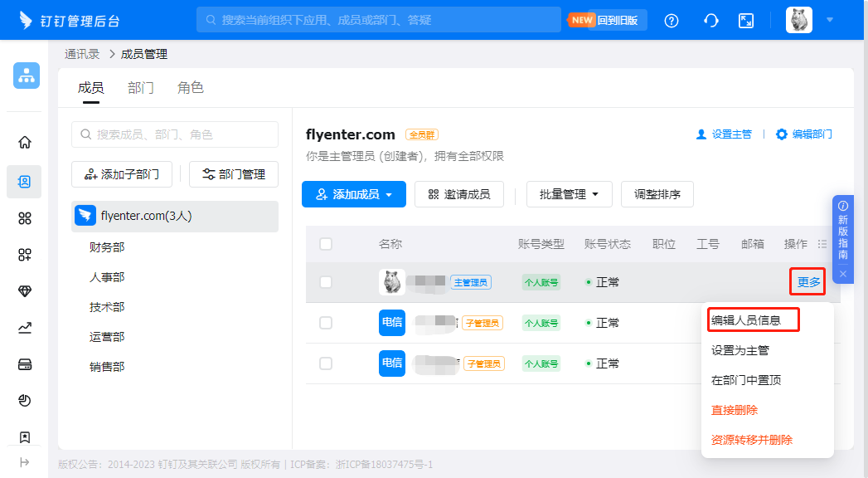This screenshot has width=868, height=478.
Task: Choose 在部门中置顶 from the menu
Action: click(745, 380)
